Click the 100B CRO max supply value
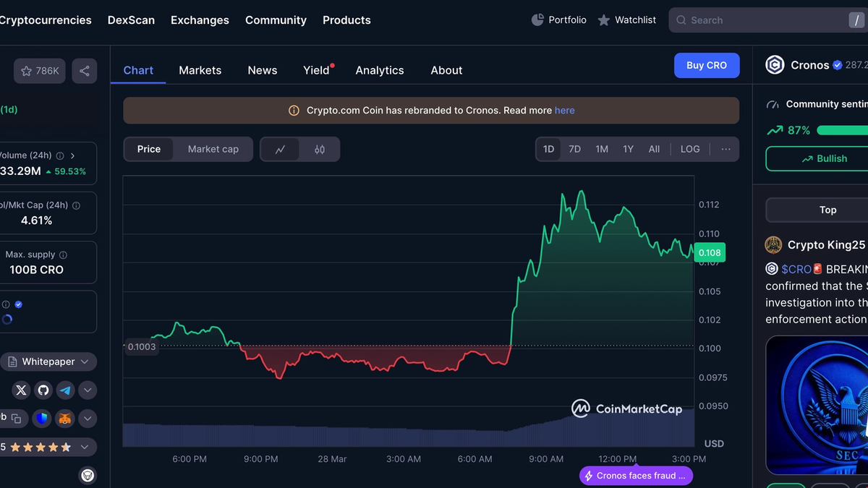This screenshot has height=488, width=868. coord(36,270)
